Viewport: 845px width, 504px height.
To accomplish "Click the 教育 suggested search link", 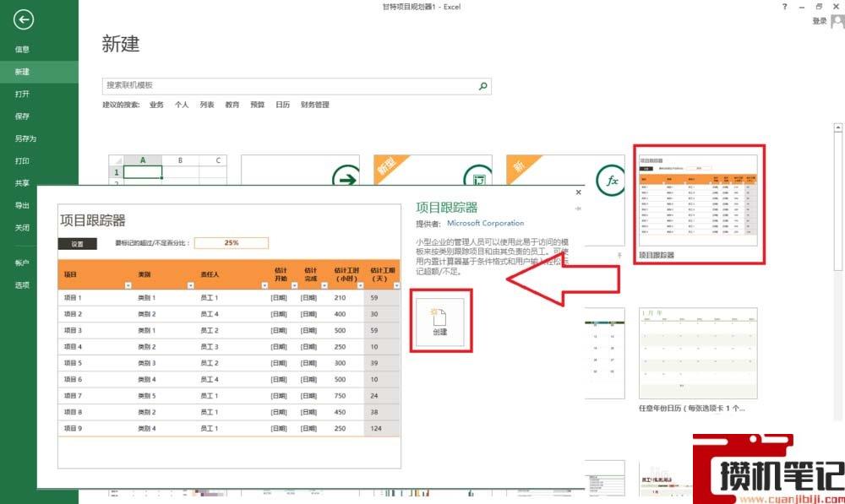I will tap(232, 105).
